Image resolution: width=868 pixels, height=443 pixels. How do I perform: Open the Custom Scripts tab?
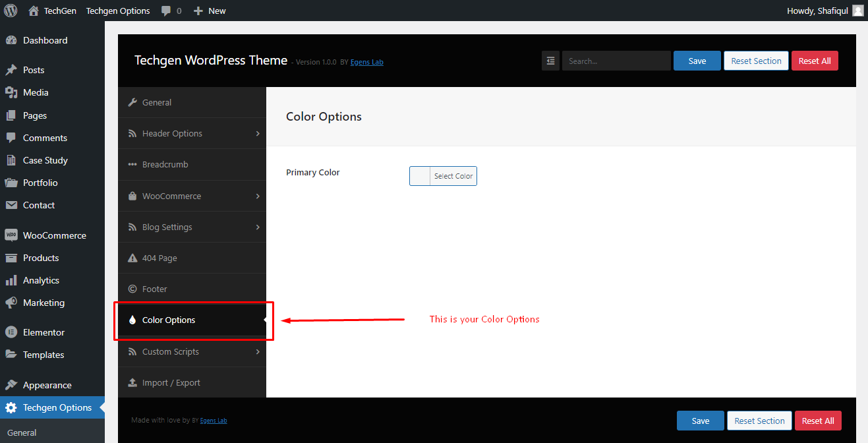pyautogui.click(x=192, y=351)
